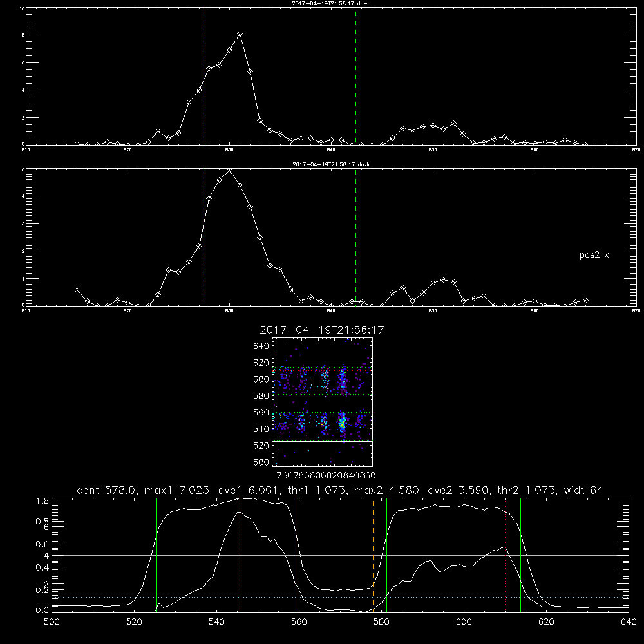Viewport: 644px width, 644px height.
Task: Click image panel y-axis label 640
Action: coord(261,346)
